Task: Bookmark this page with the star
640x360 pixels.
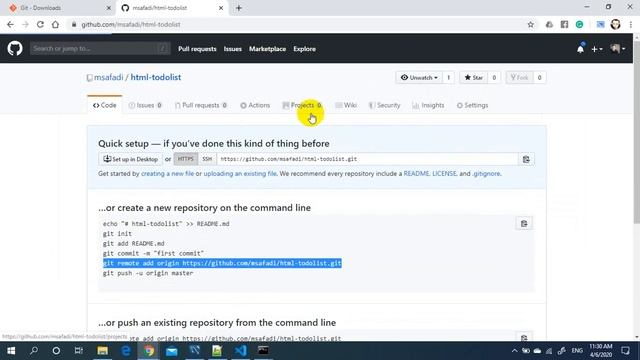Action: click(530, 24)
